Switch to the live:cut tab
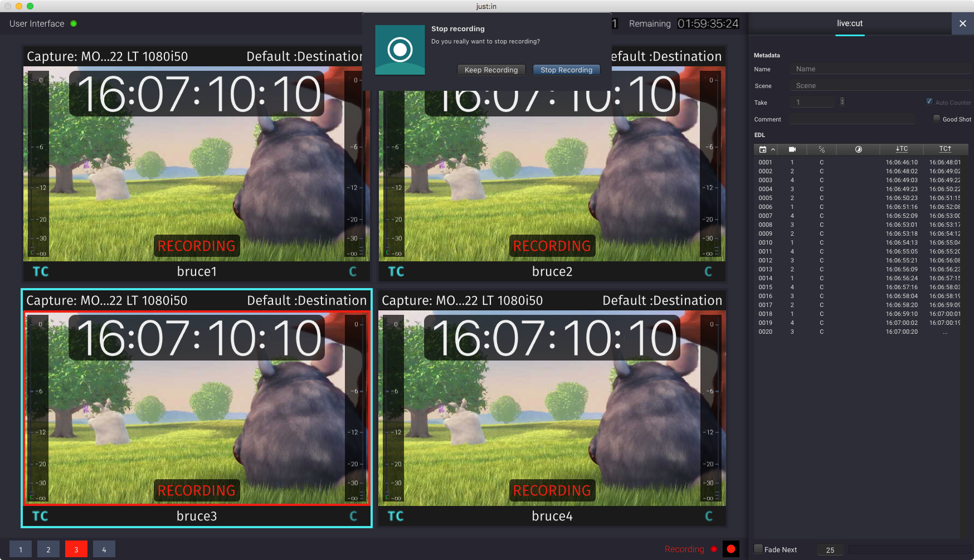Screen dimensions: 974x560 [850, 23]
